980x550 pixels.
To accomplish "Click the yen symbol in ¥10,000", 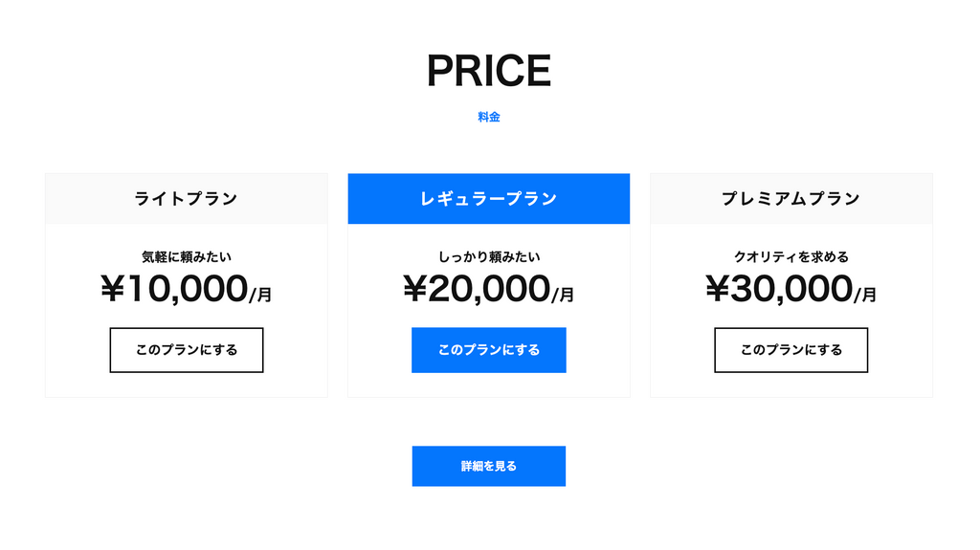I will point(113,289).
